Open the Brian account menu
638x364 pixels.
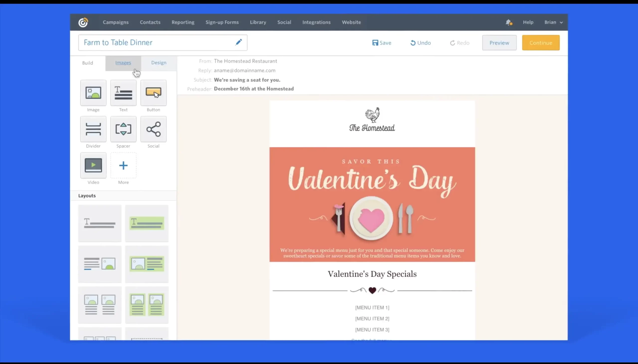pyautogui.click(x=553, y=22)
